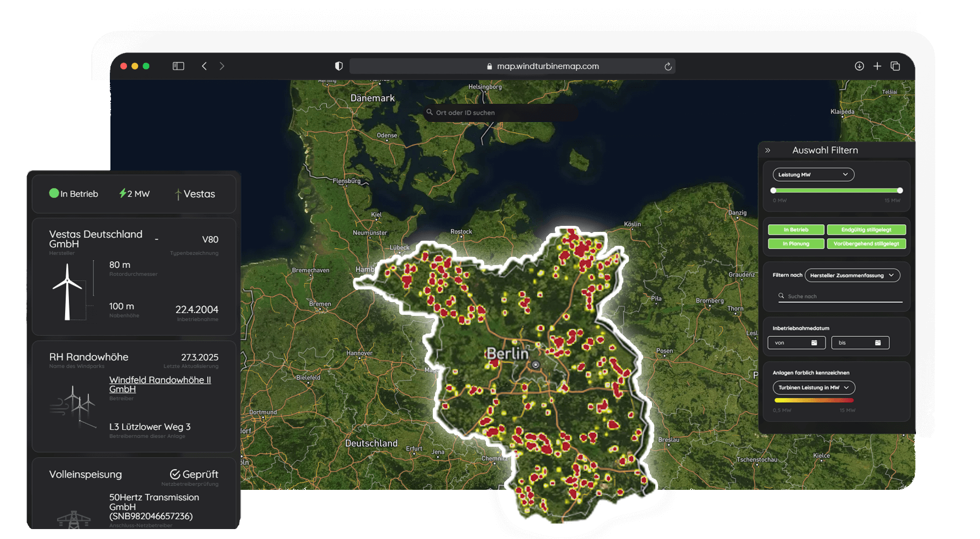Viewport: 980px width, 539px height.
Task: Click the small turbine icon beside Vestas
Action: click(x=178, y=194)
